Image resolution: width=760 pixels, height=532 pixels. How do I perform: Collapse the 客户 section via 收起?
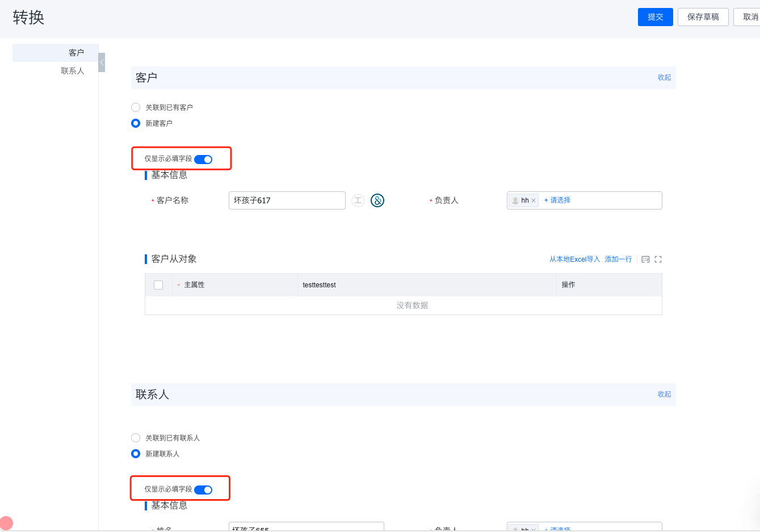point(664,78)
